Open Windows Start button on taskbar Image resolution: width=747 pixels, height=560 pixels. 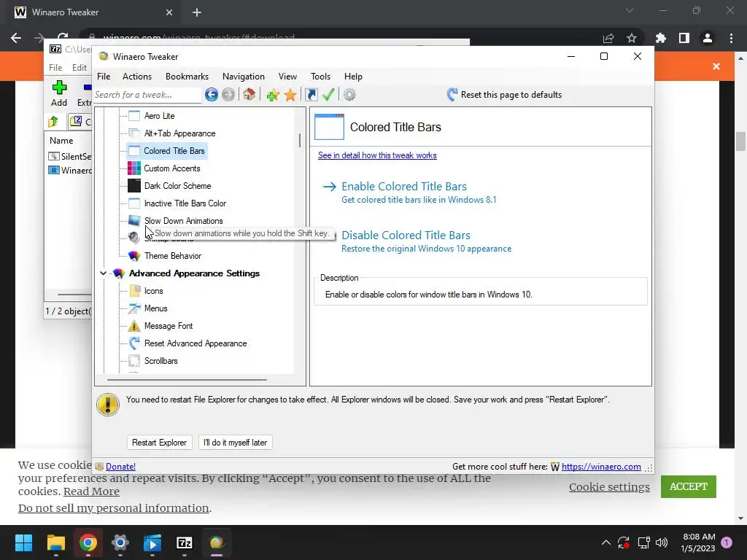(x=23, y=542)
